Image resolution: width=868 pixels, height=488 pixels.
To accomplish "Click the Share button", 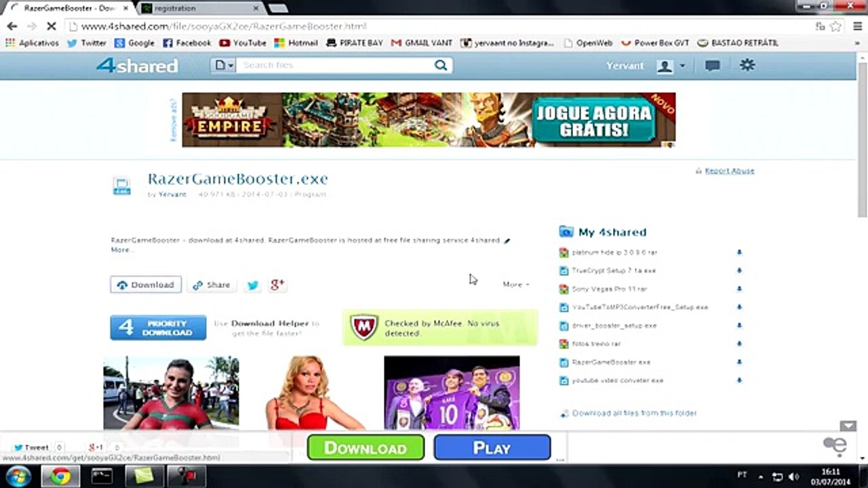I will [212, 285].
